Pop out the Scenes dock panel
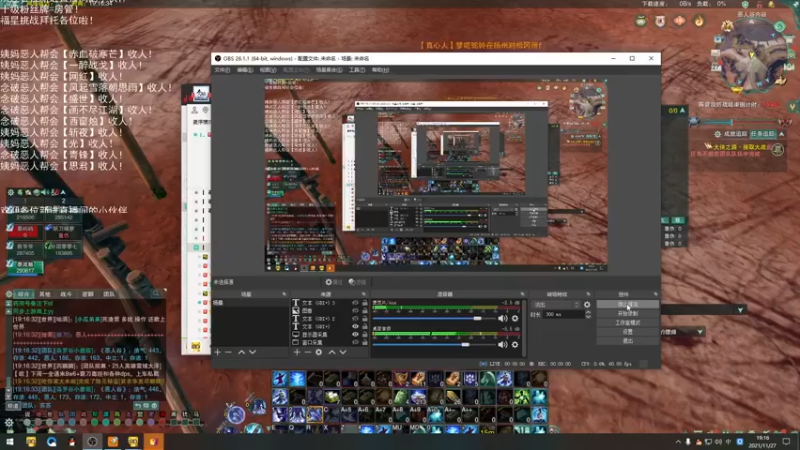Viewport: 800px width, 450px height. pyautogui.click(x=284, y=294)
